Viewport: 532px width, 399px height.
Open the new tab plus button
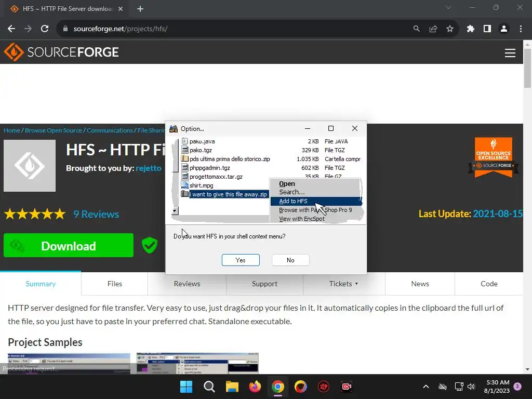tap(140, 9)
